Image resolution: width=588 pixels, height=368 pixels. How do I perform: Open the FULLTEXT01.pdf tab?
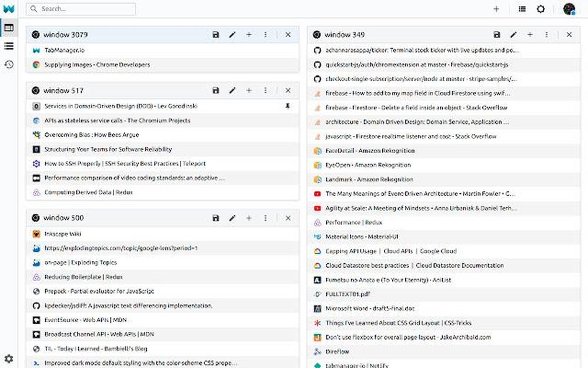(348, 294)
